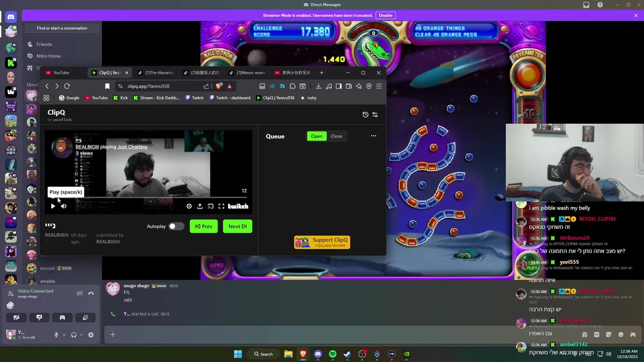The height and width of the screenshot is (362, 644).
Task: Share the clip from the player controls
Action: tap(200, 206)
